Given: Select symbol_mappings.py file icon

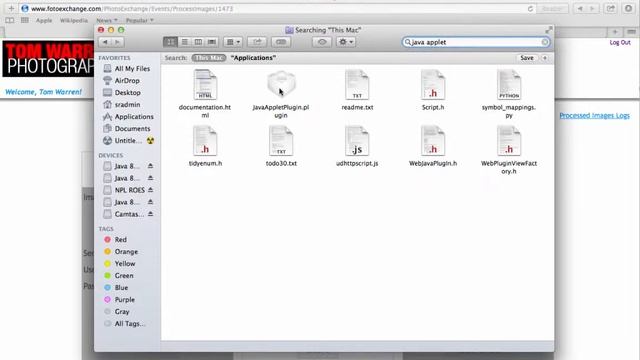Looking at the screenshot, I should (509, 84).
